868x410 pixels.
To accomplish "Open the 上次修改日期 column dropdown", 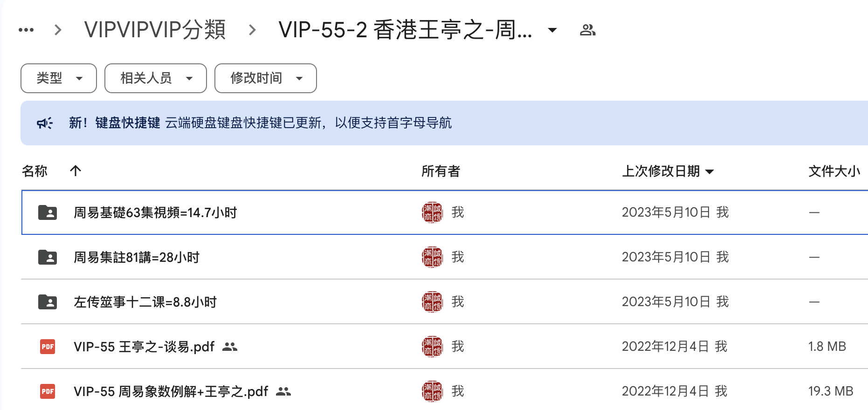I will [710, 171].
